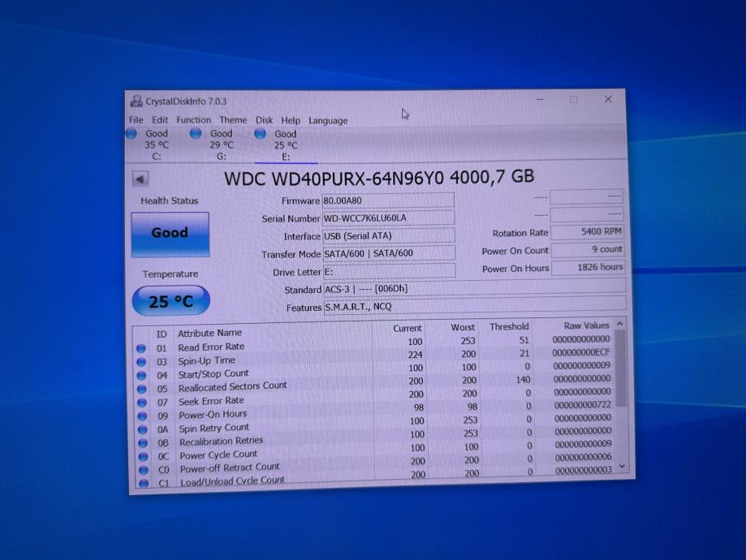Click the Serial Number field
Image resolution: width=746 pixels, height=560 pixels.
tap(388, 218)
